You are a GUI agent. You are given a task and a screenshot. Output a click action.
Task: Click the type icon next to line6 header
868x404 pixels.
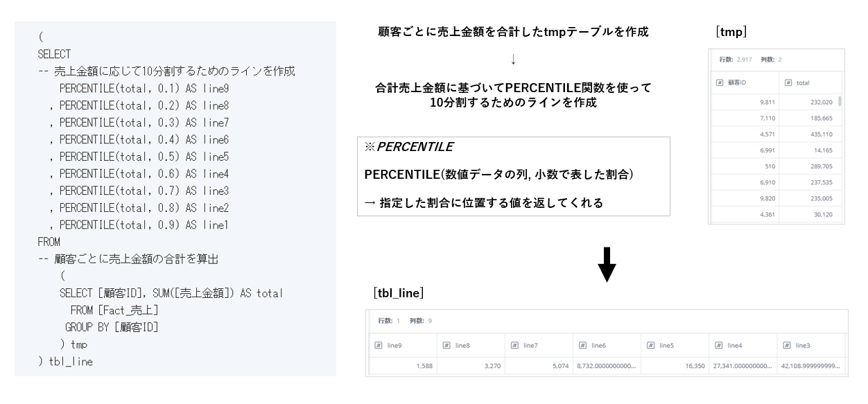tap(582, 345)
